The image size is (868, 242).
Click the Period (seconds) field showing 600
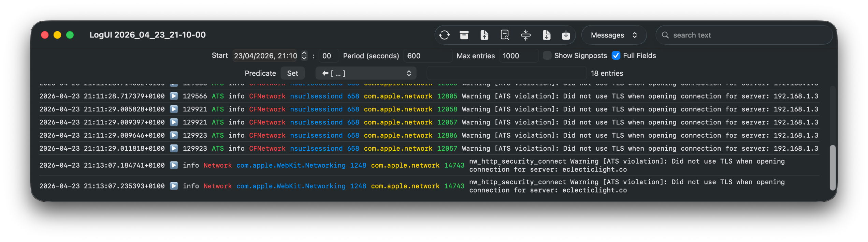[x=427, y=56]
